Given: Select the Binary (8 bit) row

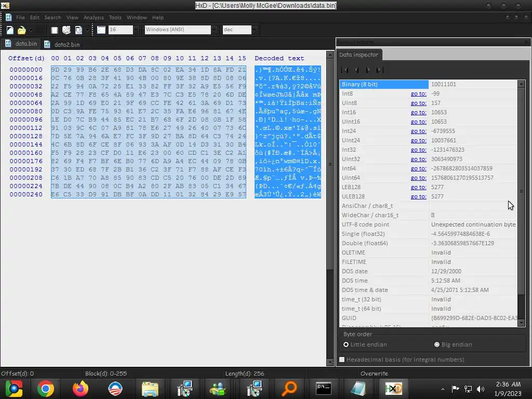Looking at the screenshot, I should tap(429, 84).
